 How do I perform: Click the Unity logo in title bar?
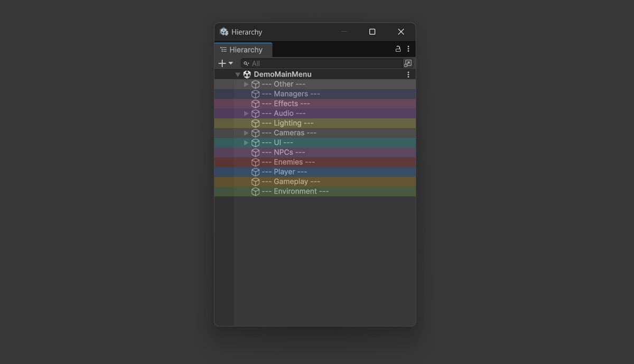coord(224,32)
